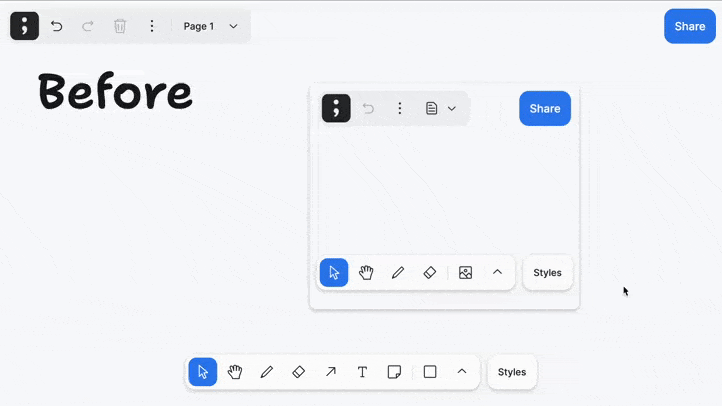Image resolution: width=722 pixels, height=406 pixels.
Task: Click the trash delete icon
Action: pos(120,26)
